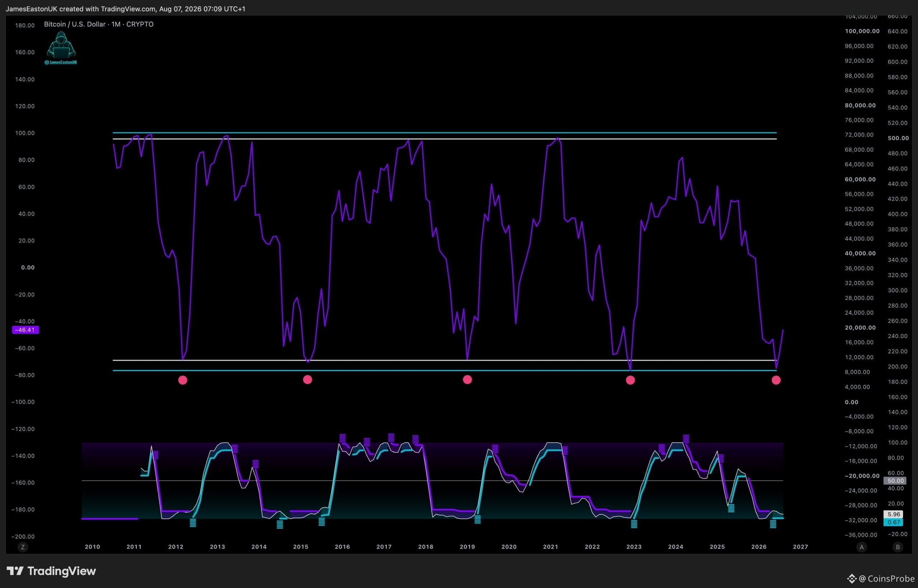Click the pink dot marking the 2026 low
Screen dimensions: 918x588
click(776, 380)
